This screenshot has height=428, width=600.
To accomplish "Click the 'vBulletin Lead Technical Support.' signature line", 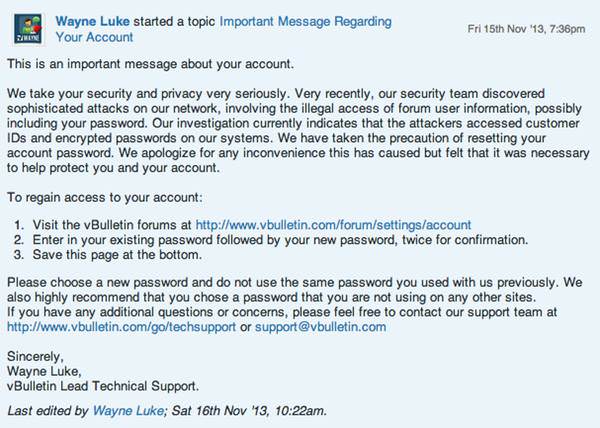I will [103, 386].
